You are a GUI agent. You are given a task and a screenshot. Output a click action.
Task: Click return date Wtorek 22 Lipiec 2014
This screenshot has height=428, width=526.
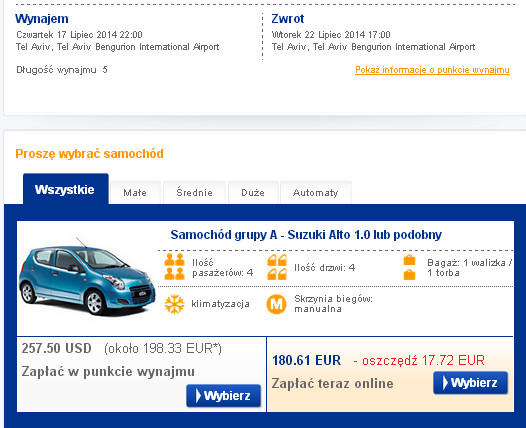point(331,35)
